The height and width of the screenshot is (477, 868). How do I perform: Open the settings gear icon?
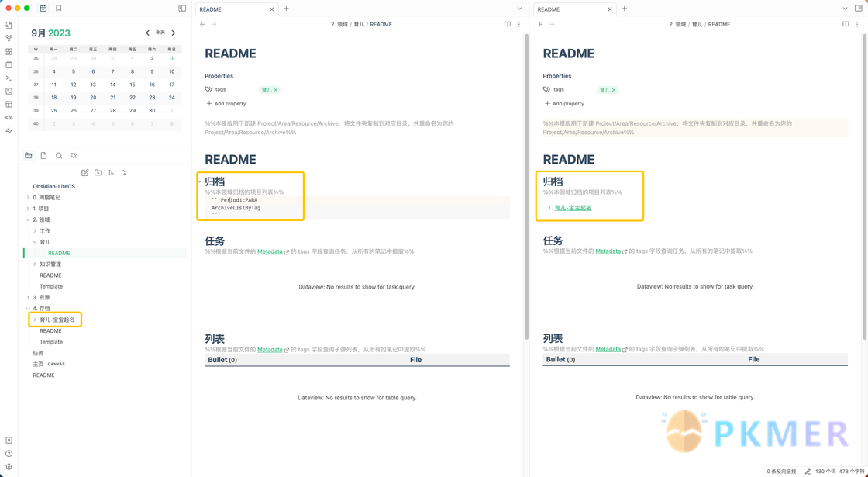pyautogui.click(x=9, y=467)
